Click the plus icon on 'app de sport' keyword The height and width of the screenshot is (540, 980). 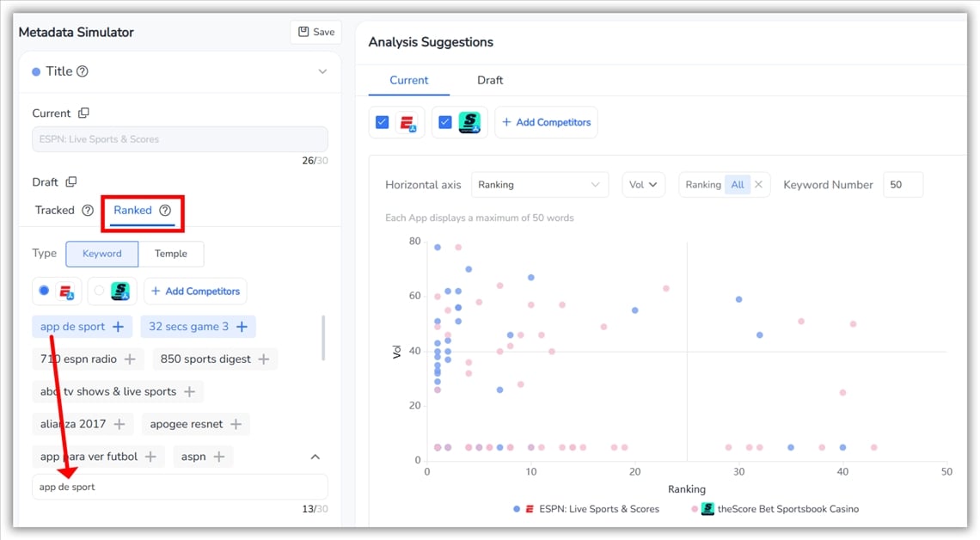pos(117,326)
